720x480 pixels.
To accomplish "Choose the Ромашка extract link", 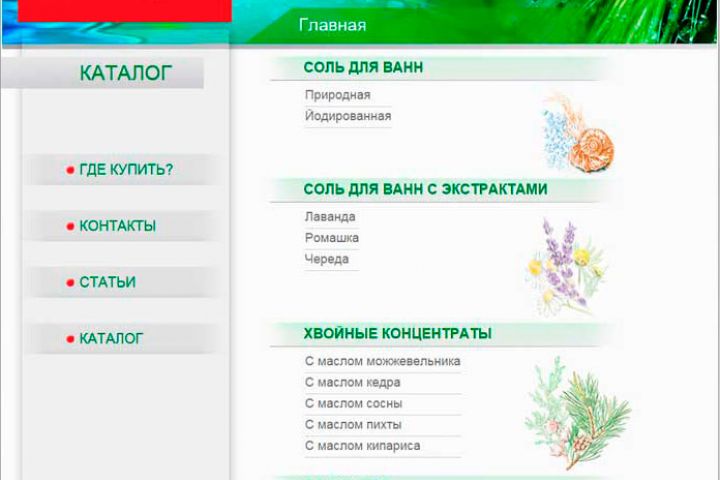I will click(x=332, y=238).
